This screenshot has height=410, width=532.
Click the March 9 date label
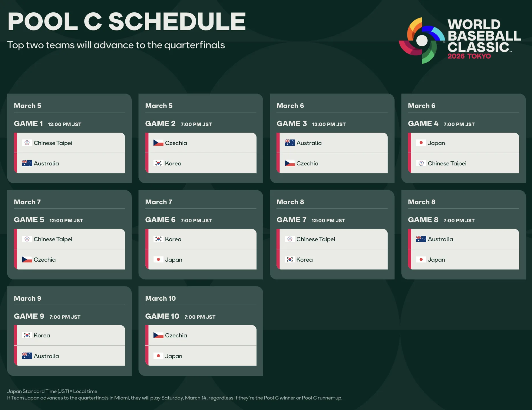(28, 298)
